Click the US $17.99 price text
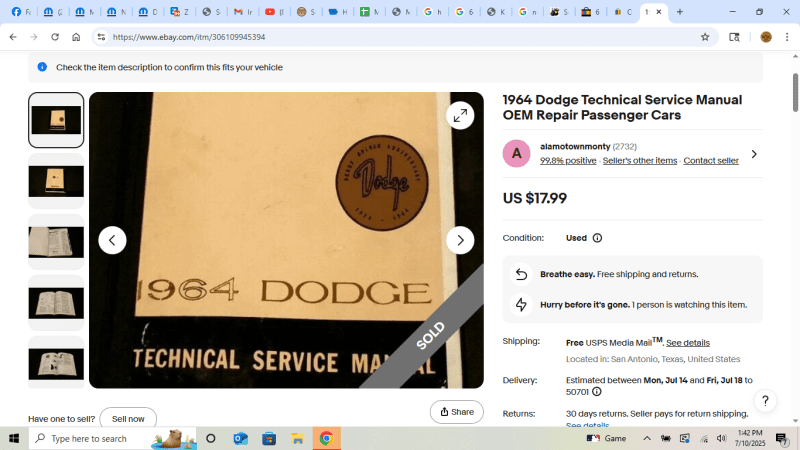Image resolution: width=800 pixels, height=450 pixels. tap(535, 198)
